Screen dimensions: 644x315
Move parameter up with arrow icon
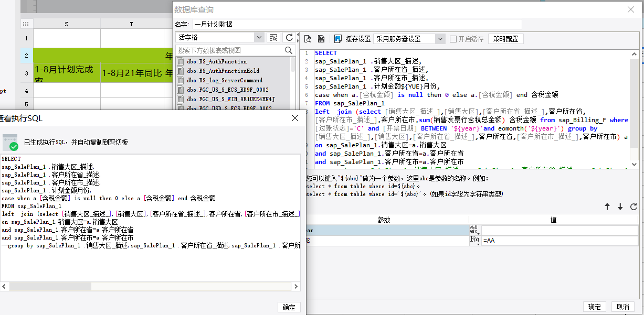point(607,207)
